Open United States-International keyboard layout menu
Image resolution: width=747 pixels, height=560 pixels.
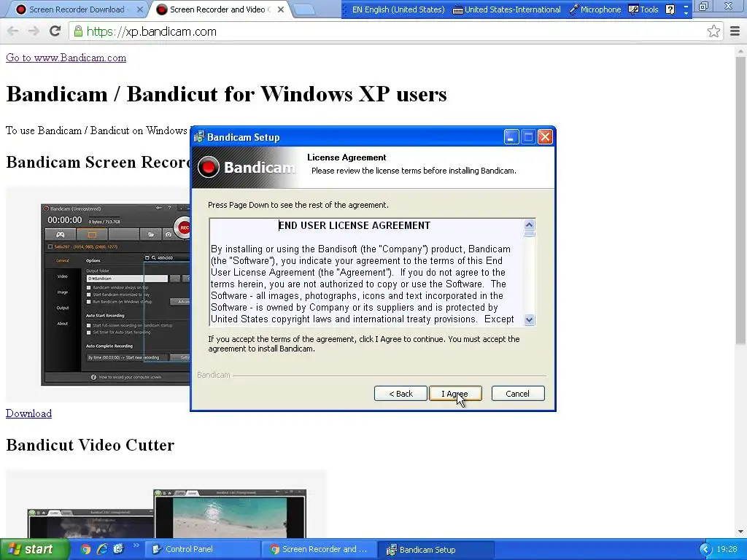506,9
